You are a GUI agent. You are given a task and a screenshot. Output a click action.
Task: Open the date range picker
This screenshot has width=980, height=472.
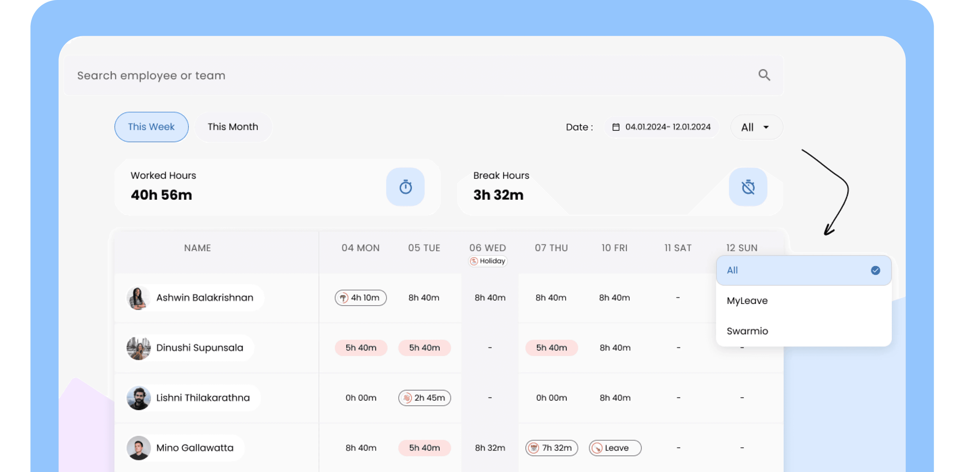click(662, 127)
